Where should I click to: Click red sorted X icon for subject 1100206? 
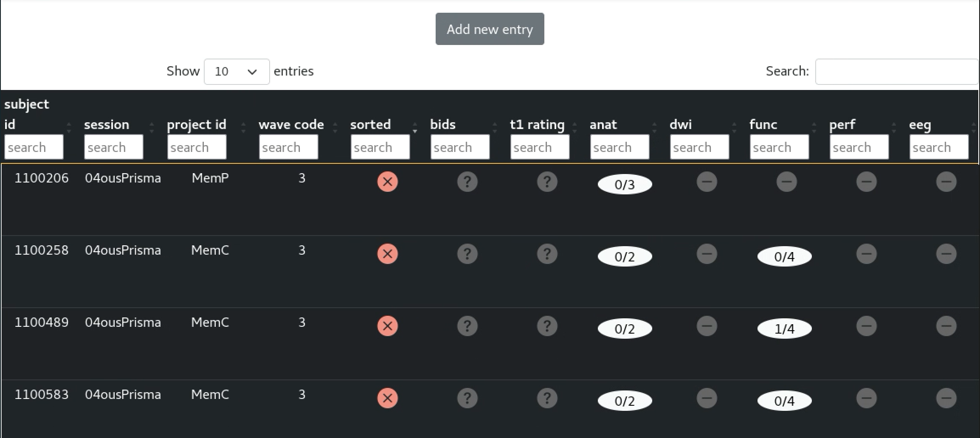[x=387, y=182]
